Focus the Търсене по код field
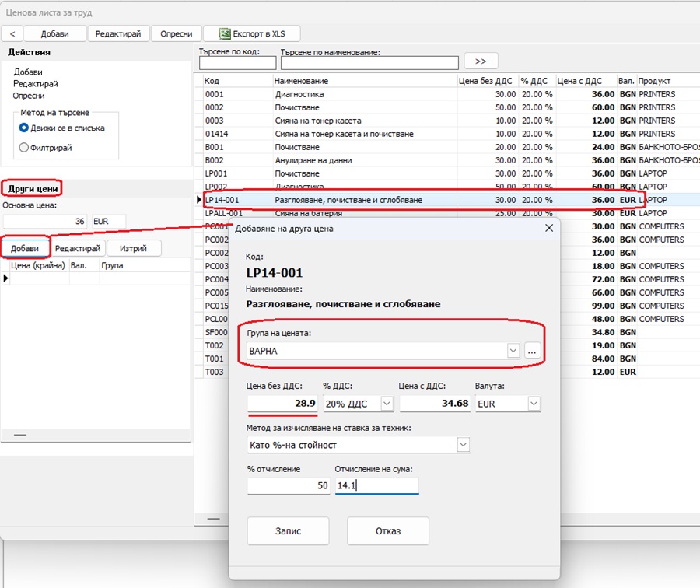700x588 pixels. pos(237,63)
